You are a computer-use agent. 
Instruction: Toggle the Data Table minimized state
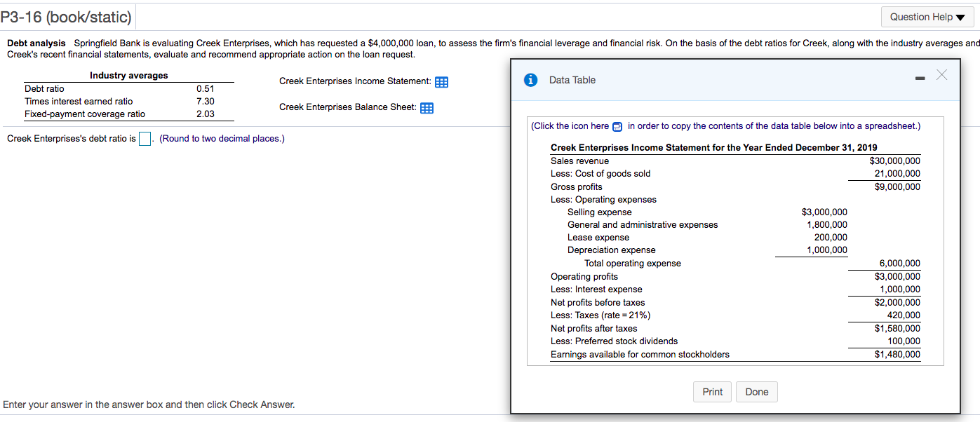point(919,78)
